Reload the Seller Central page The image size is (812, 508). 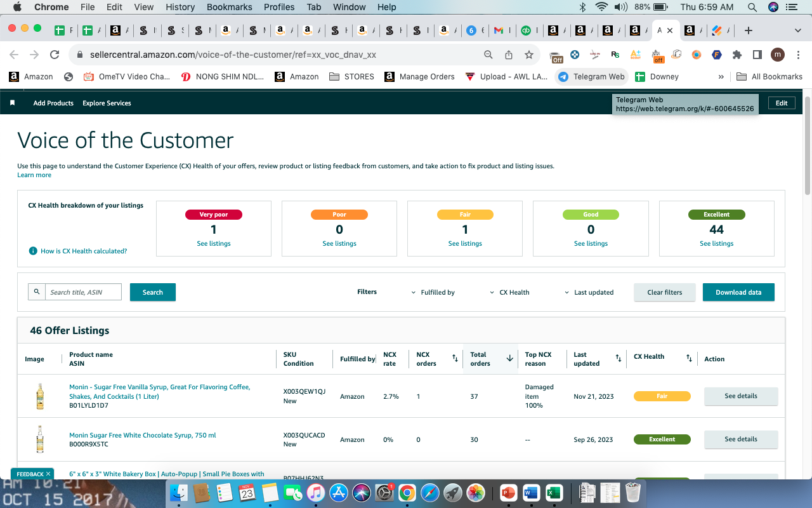pyautogui.click(x=55, y=55)
